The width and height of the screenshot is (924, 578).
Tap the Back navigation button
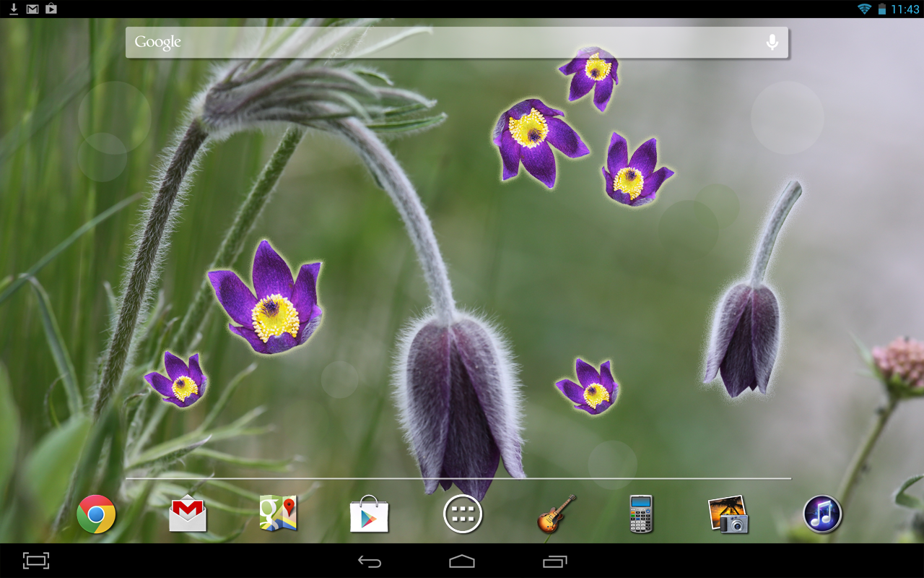(370, 561)
